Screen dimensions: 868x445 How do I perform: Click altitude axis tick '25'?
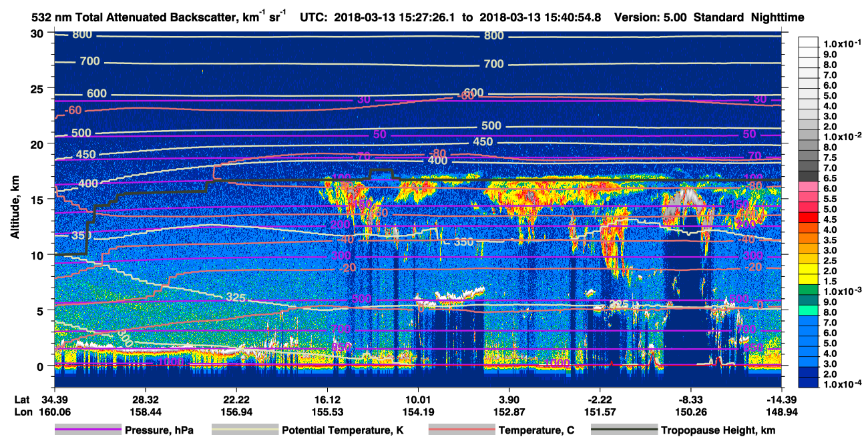pos(39,88)
